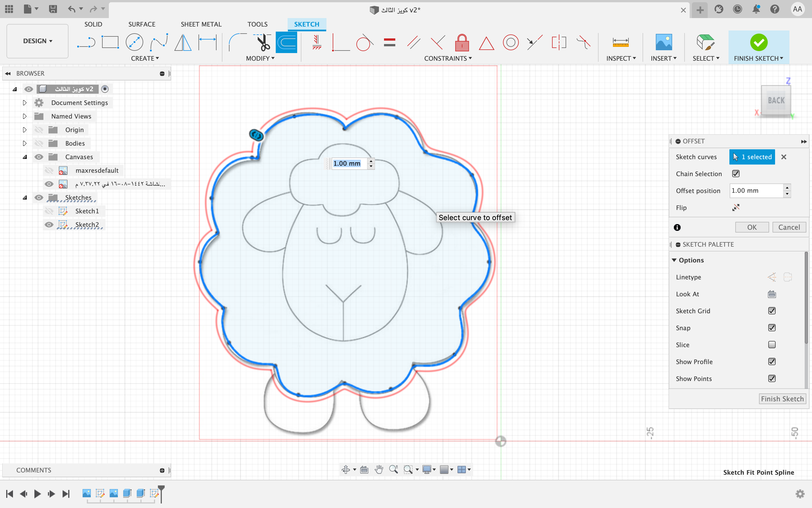Click the active Offset tool icon
The height and width of the screenshot is (508, 812).
[286, 43]
